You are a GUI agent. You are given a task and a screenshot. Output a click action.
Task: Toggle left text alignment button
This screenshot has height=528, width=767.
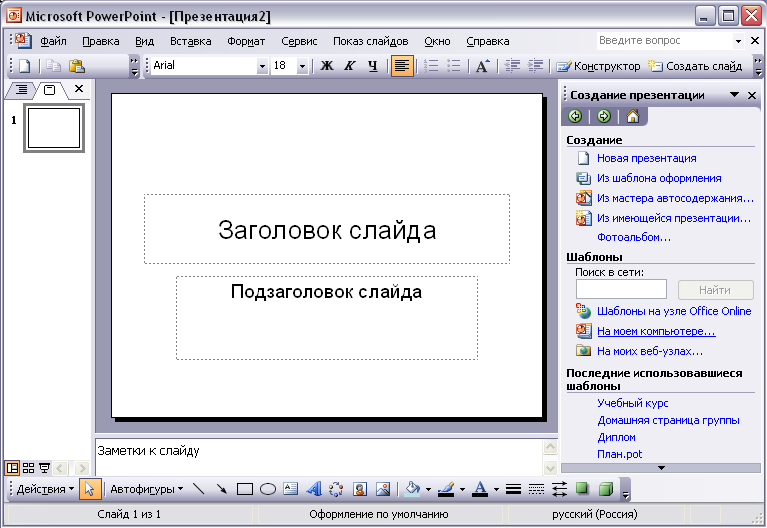pyautogui.click(x=402, y=66)
